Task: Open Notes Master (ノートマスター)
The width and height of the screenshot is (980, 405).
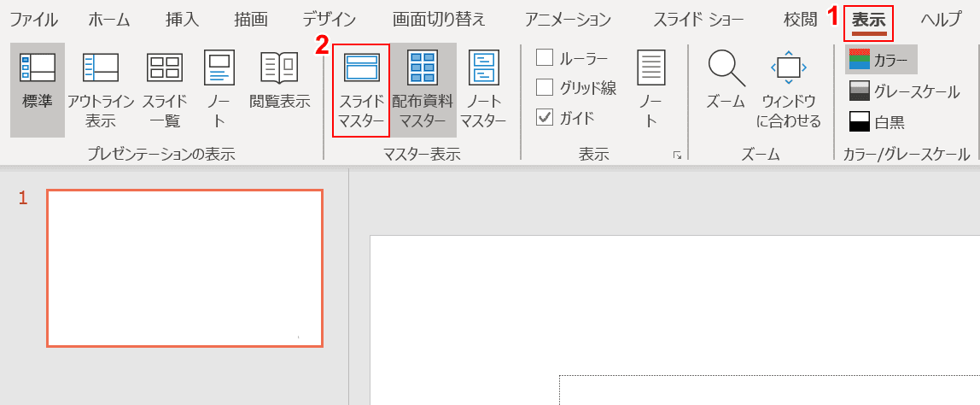Action: (x=483, y=90)
